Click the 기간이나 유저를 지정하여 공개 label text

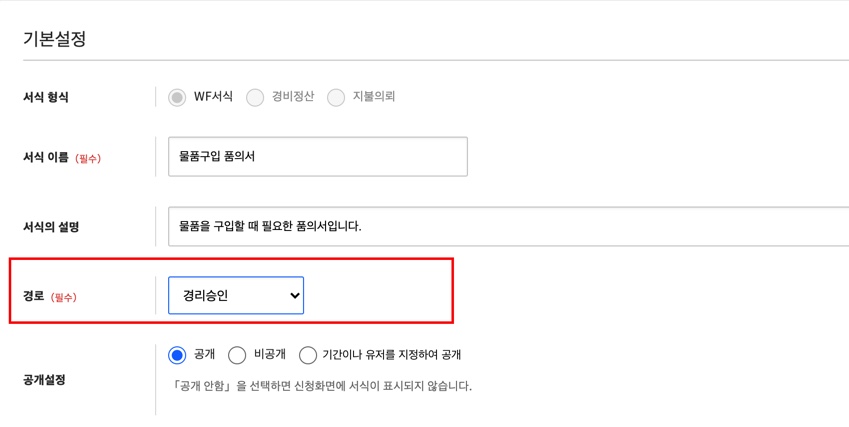(x=391, y=355)
